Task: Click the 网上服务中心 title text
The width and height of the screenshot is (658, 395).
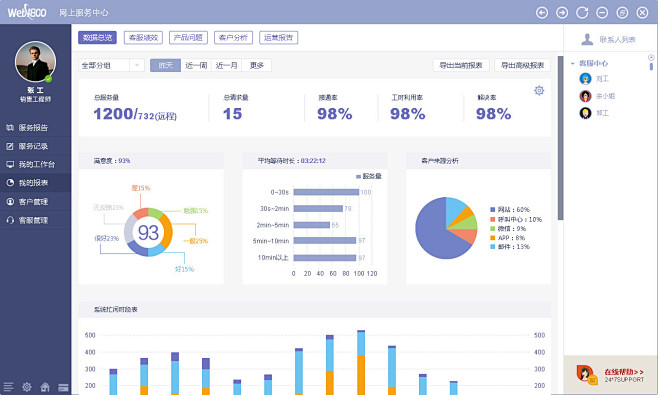Action: click(x=84, y=13)
